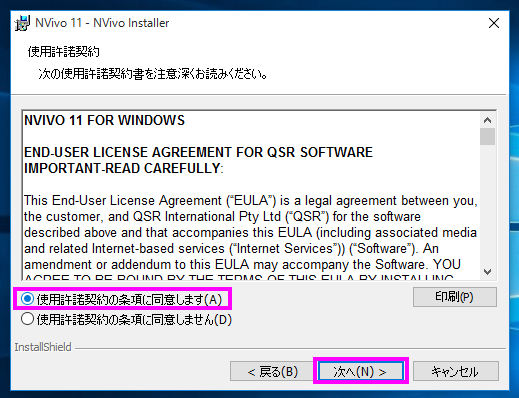Click the 'END-USER LICENSE AGREEMENT FOR QSR SOFTWARE' line

(198, 152)
